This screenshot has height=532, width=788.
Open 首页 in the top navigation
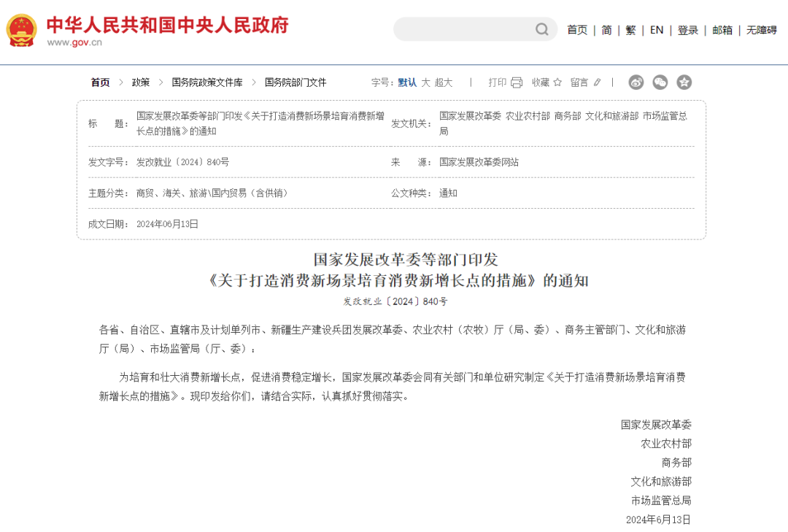tap(576, 30)
